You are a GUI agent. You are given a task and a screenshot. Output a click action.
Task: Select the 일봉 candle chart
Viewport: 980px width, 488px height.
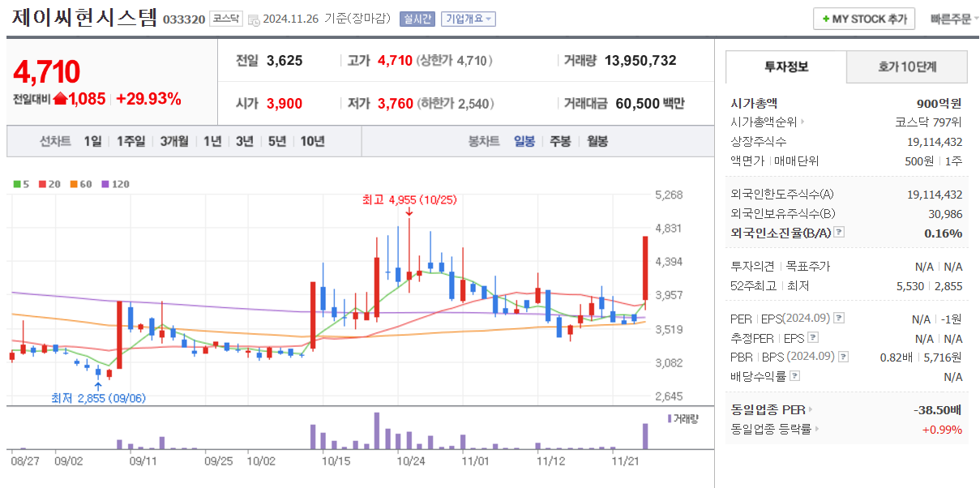pyautogui.click(x=524, y=141)
